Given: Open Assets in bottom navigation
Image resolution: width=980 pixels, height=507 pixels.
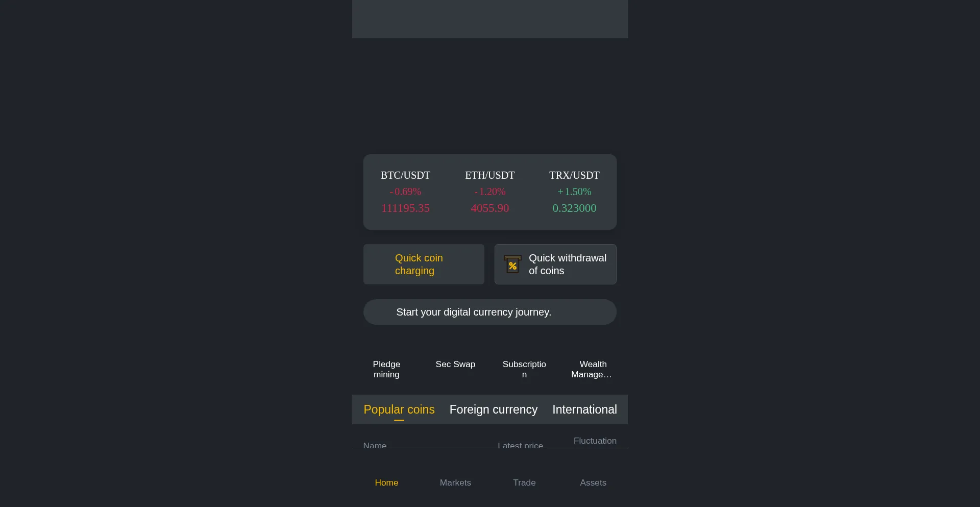Looking at the screenshot, I should pyautogui.click(x=593, y=482).
